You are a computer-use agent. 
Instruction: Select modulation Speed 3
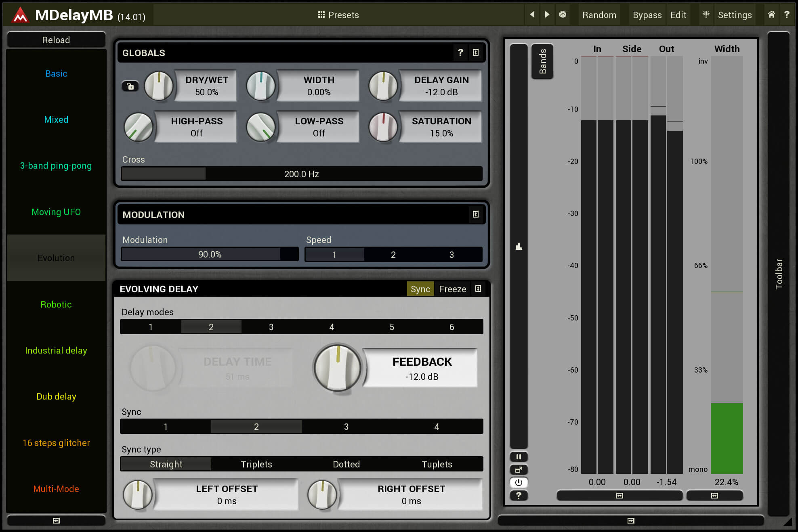(451, 255)
